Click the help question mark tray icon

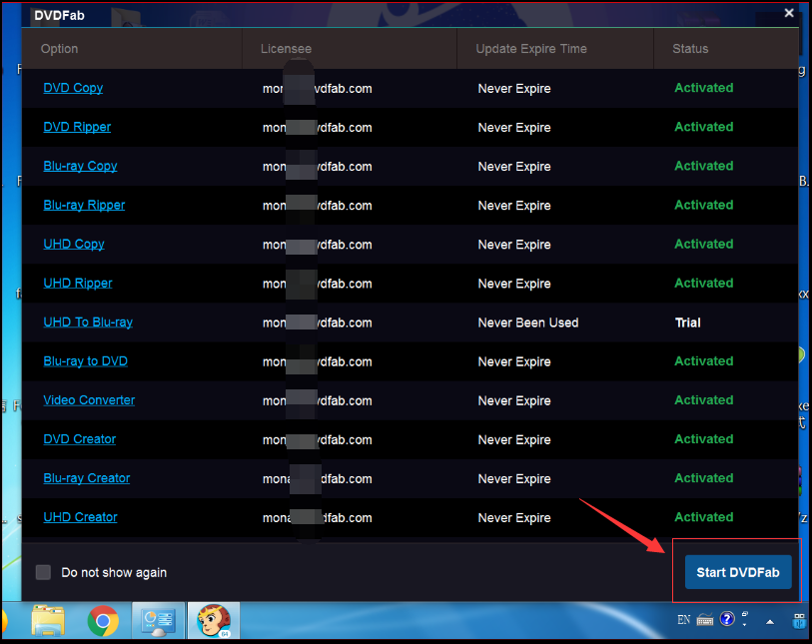[x=727, y=619]
